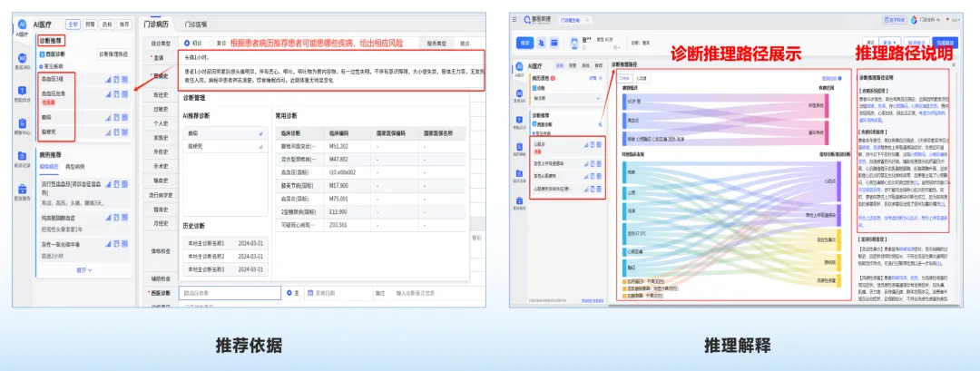This screenshot has width=980, height=371.
Task: Open AI医疗 sidebar icon in left screenshot
Action: tap(22, 26)
